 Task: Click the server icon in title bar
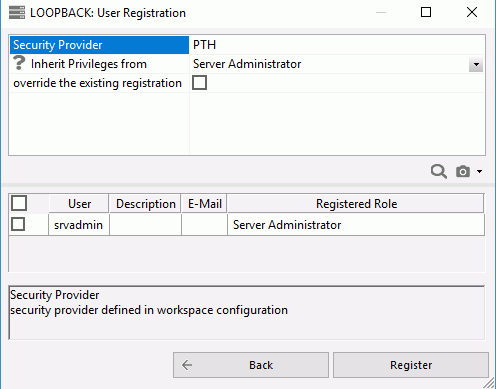tap(17, 13)
